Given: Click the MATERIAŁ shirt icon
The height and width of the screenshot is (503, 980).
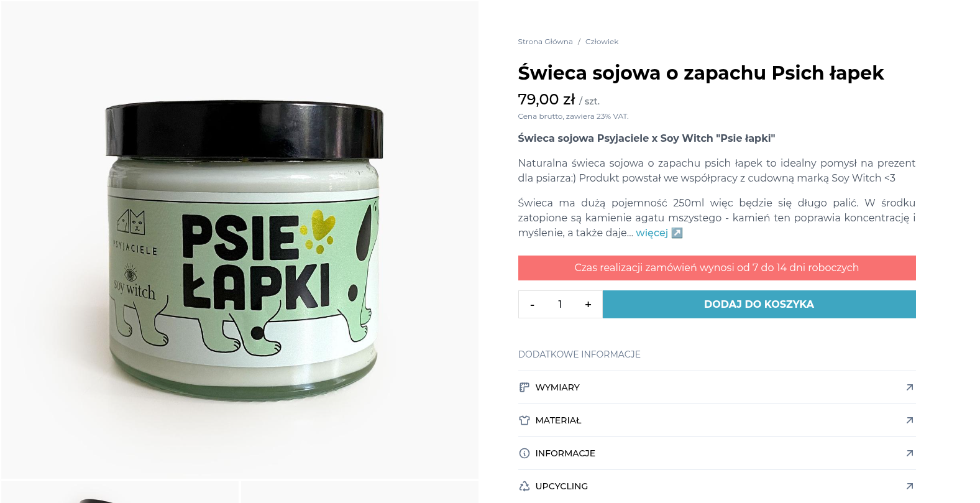Looking at the screenshot, I should coord(524,420).
